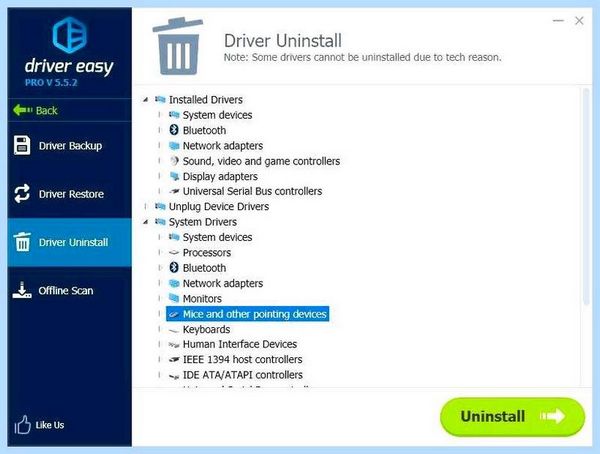This screenshot has width=600, height=454.
Task: Select Sound, video and game controllers
Action: click(261, 161)
